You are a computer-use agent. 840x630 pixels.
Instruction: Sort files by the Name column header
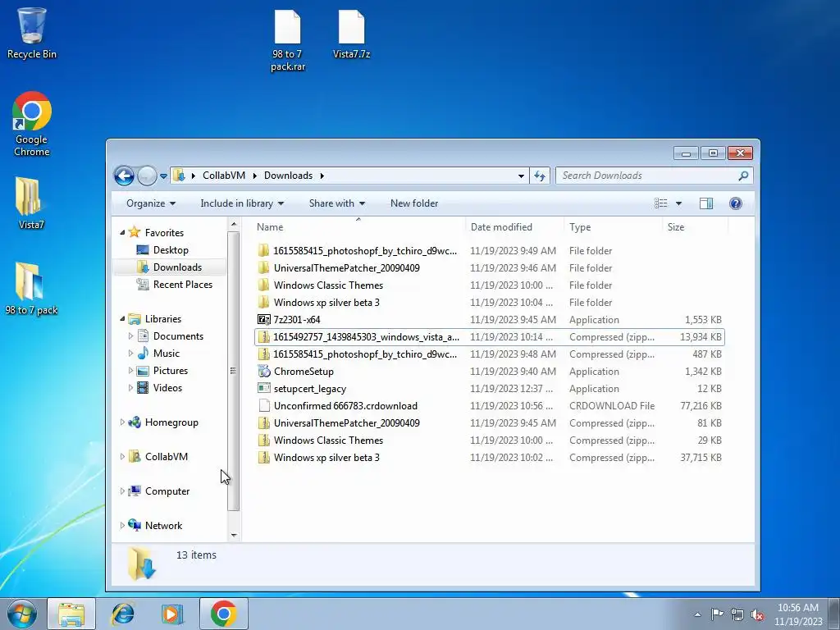[x=358, y=227]
